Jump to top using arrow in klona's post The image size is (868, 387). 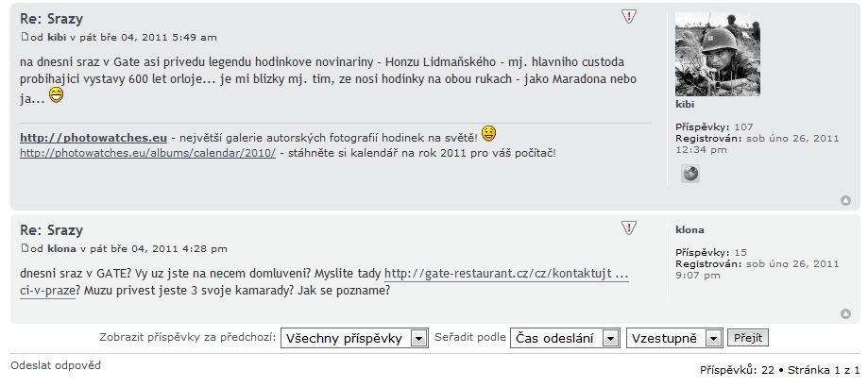pyautogui.click(x=845, y=313)
